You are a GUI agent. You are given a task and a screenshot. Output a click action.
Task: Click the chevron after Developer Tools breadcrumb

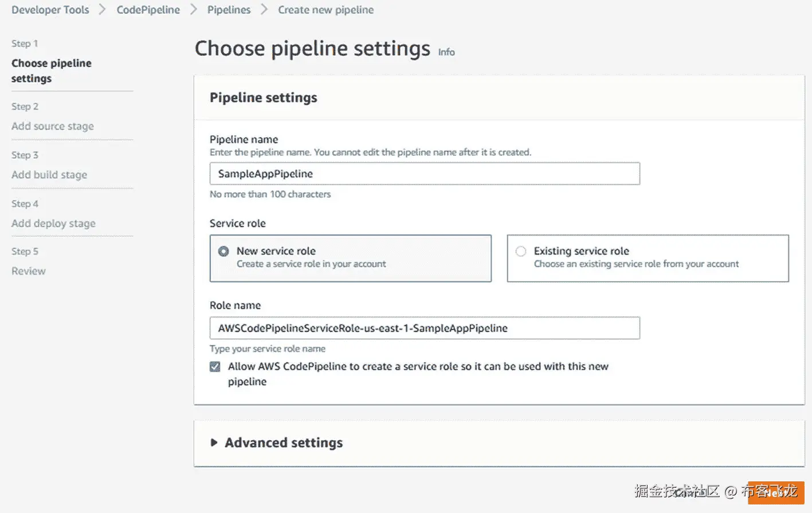(103, 10)
